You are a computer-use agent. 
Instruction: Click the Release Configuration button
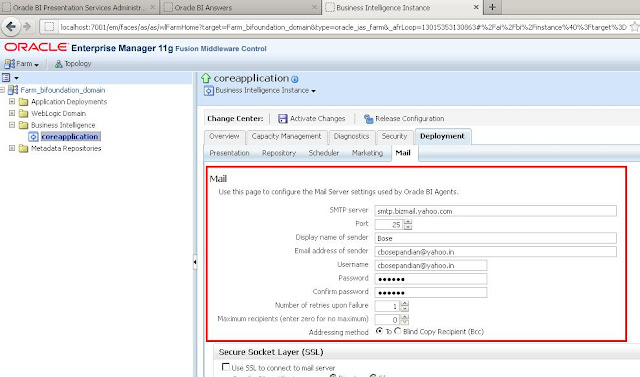(x=404, y=119)
